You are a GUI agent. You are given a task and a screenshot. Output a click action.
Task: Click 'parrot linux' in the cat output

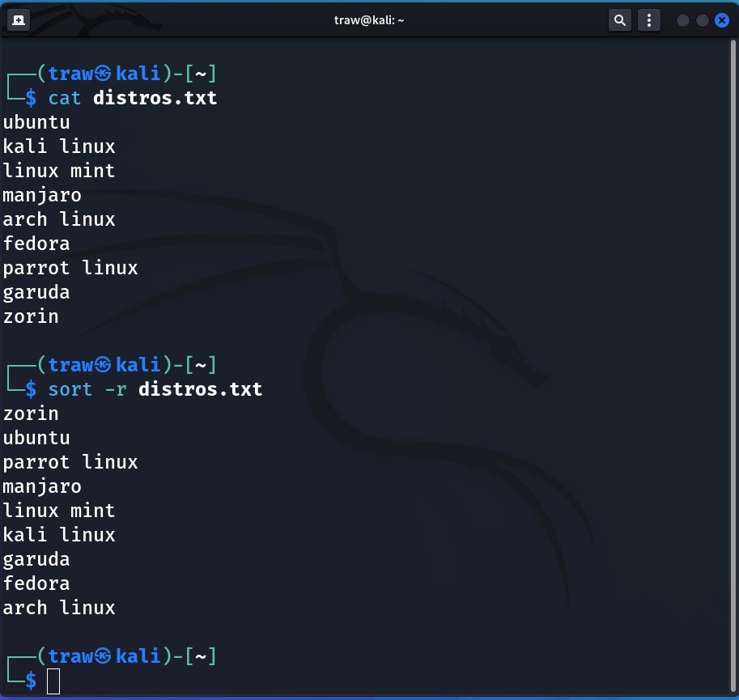[x=70, y=268]
